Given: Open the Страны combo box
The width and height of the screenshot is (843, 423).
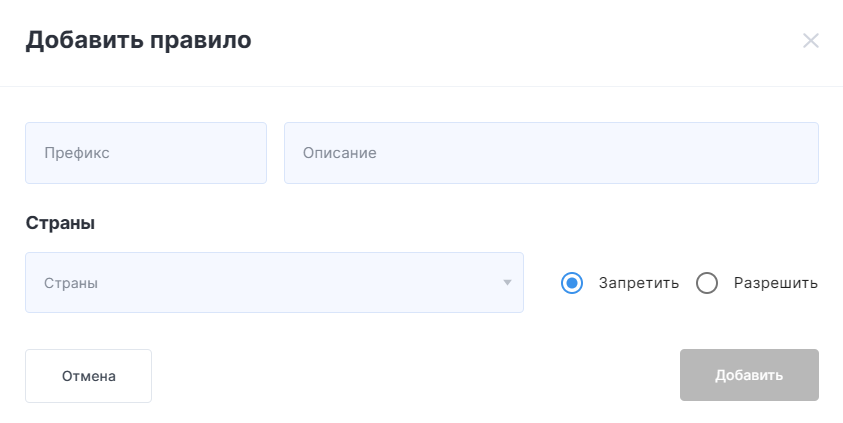Looking at the screenshot, I should click(274, 282).
